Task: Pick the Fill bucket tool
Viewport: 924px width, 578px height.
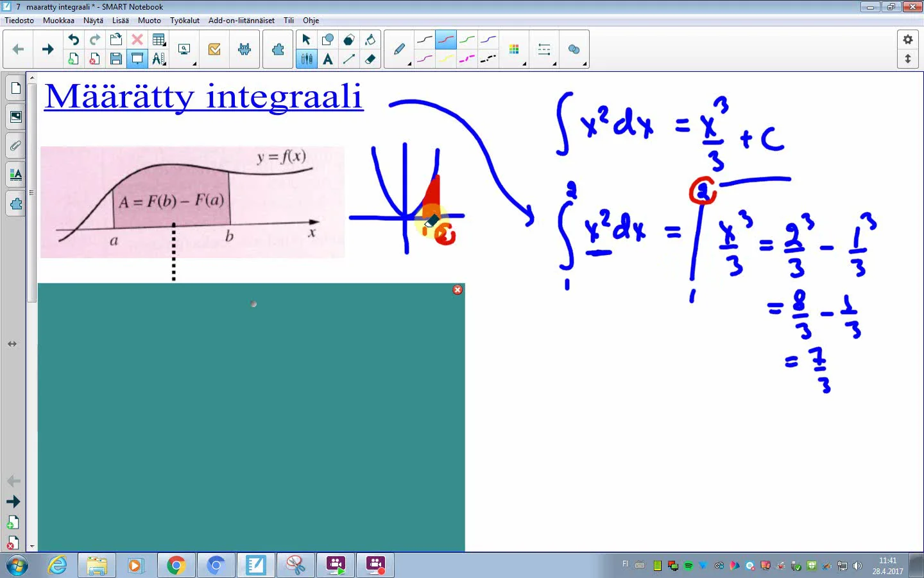Action: (370, 40)
